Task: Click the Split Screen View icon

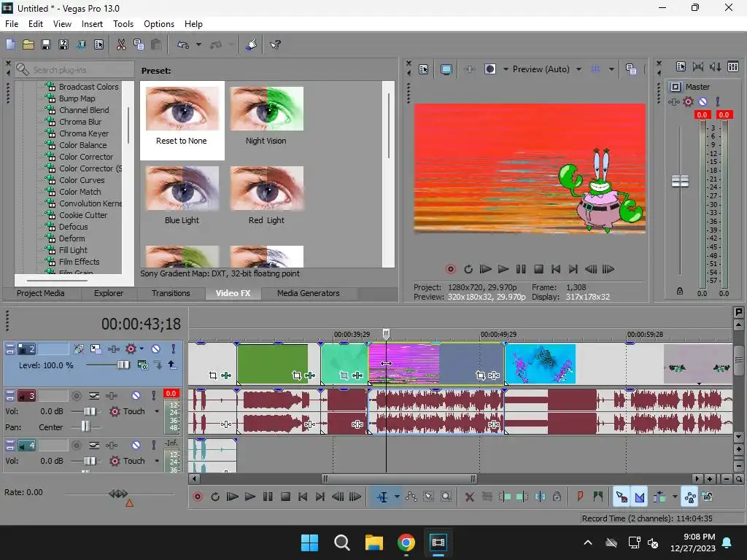Action: [490, 69]
